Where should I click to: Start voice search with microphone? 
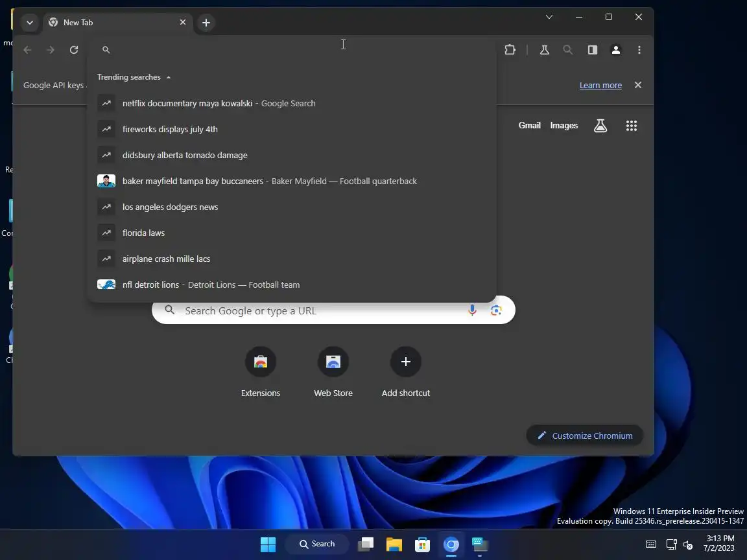tap(472, 310)
